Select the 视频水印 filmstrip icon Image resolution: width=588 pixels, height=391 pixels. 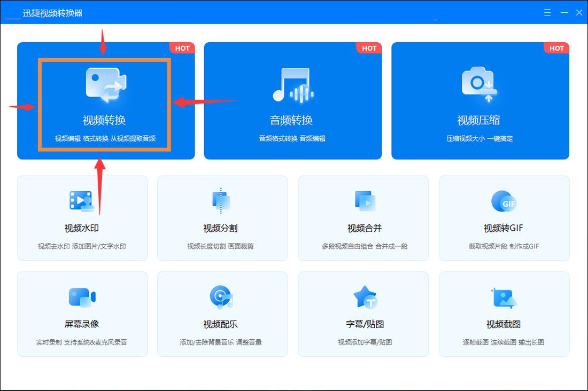click(82, 200)
